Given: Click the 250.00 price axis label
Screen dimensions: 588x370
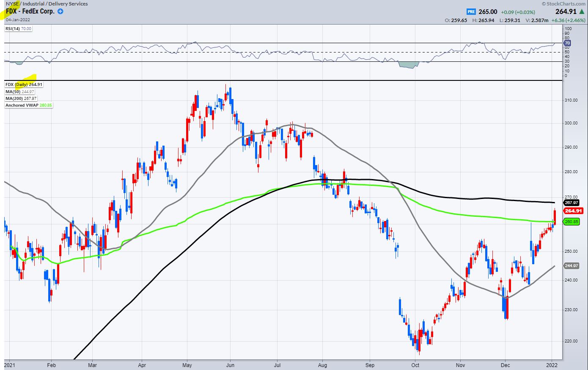Looking at the screenshot, I should pos(572,251).
